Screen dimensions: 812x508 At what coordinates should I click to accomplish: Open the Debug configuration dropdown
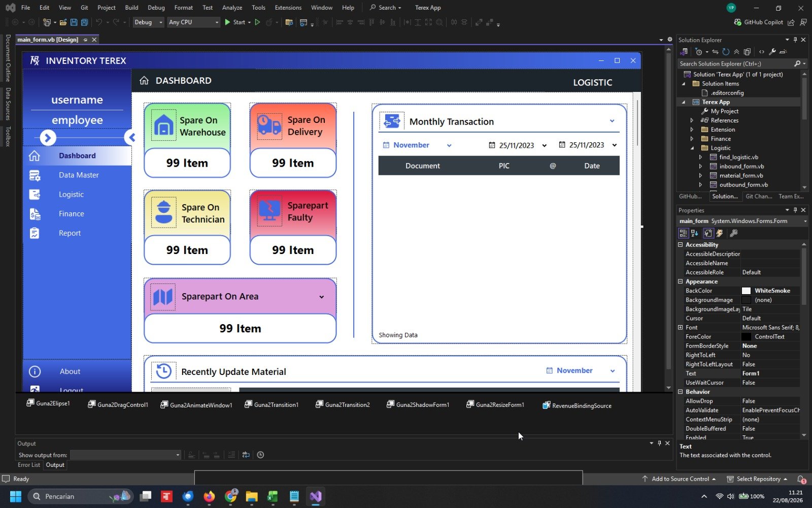148,22
